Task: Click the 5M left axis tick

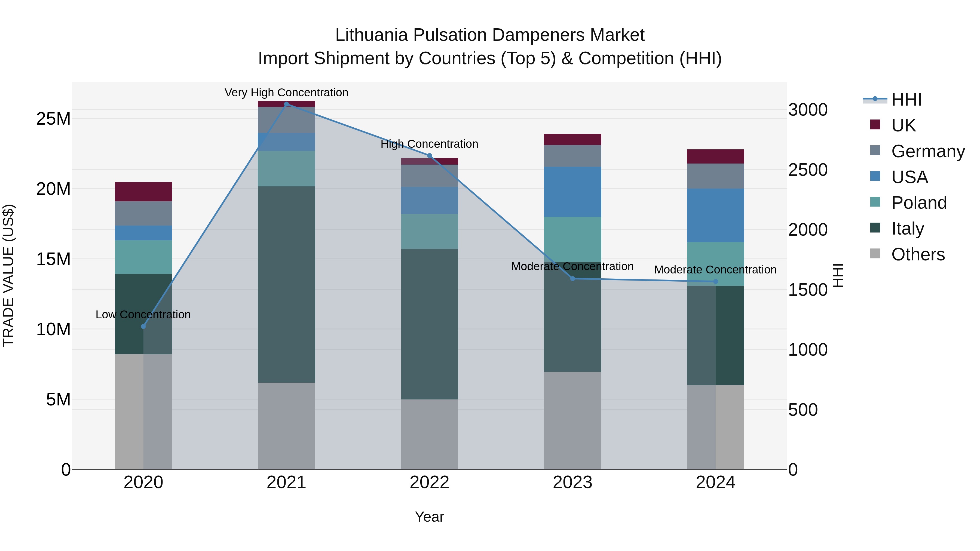Action: point(58,399)
